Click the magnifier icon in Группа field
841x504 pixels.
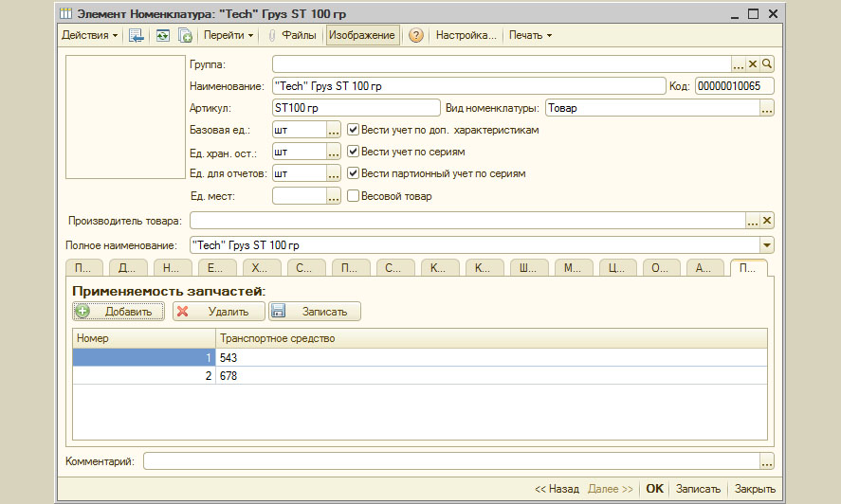pyautogui.click(x=767, y=63)
